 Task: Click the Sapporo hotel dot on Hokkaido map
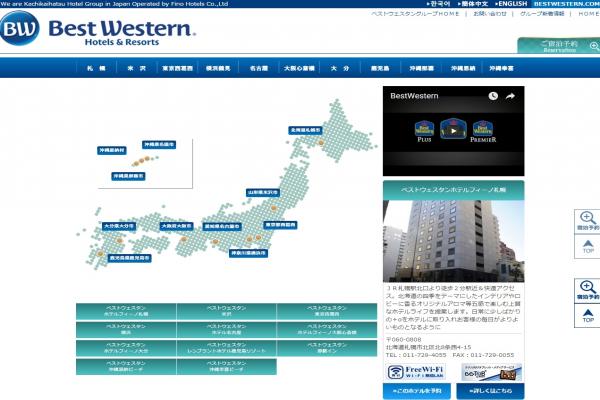click(321, 142)
